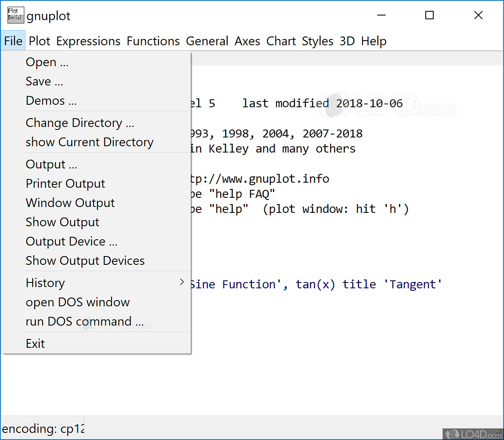Select open DOS window

click(77, 302)
